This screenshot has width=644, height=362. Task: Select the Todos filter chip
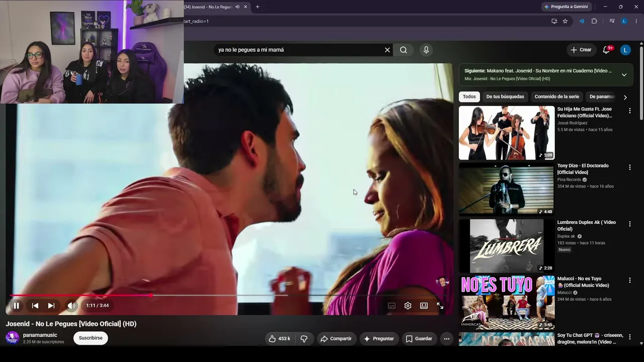point(469,97)
